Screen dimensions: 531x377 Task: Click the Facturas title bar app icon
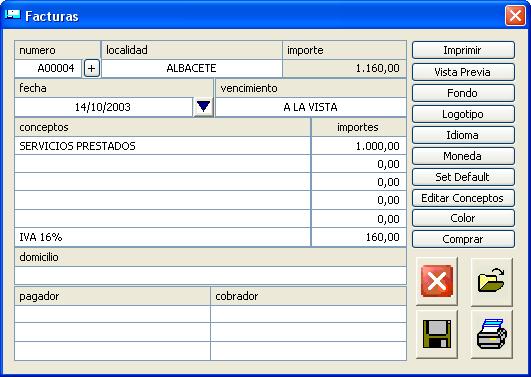(x=13, y=15)
